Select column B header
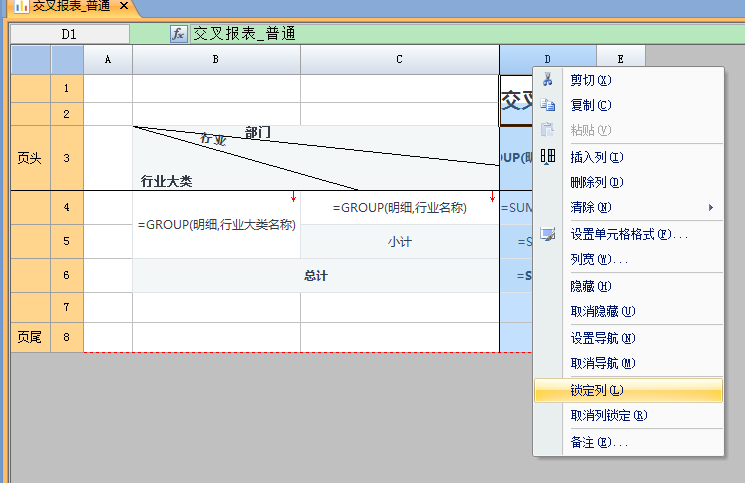 click(216, 60)
